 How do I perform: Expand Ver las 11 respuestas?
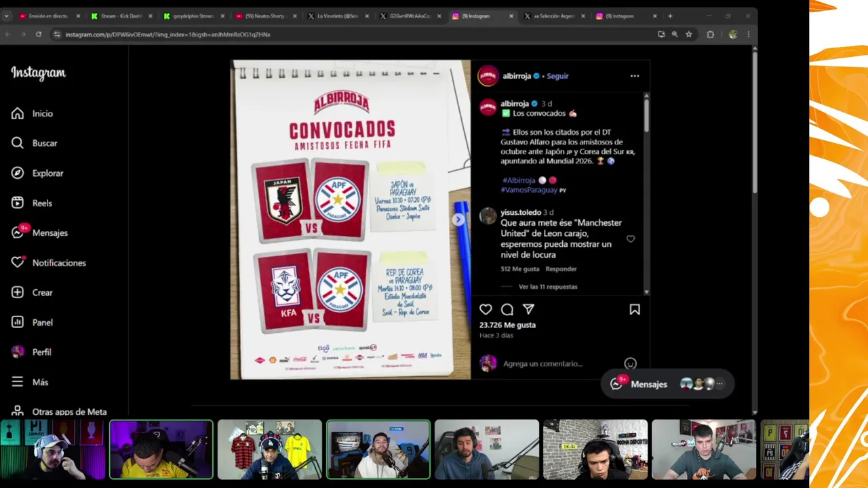coord(548,287)
